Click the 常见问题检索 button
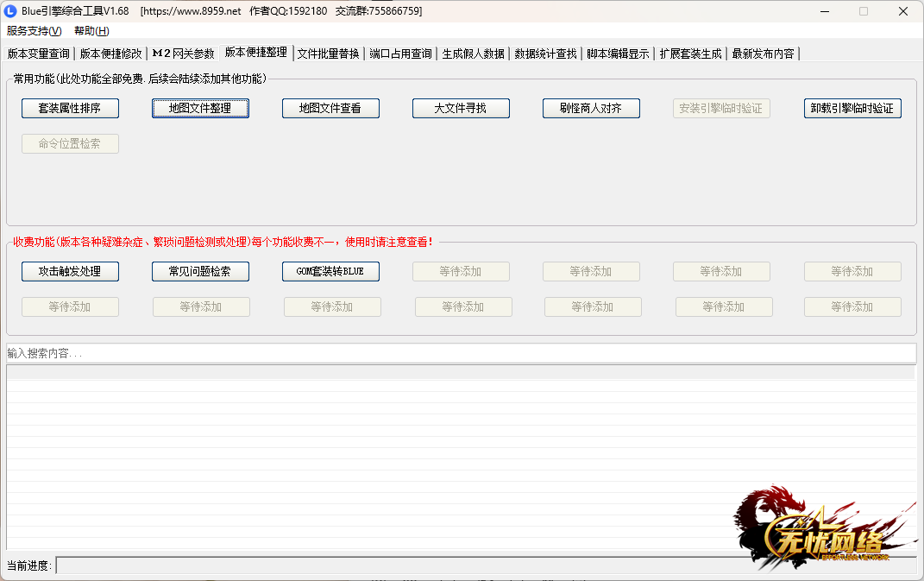 click(x=200, y=271)
